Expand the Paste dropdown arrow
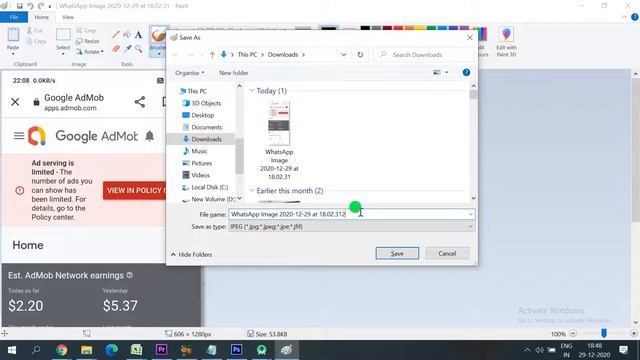 pyautogui.click(x=13, y=54)
